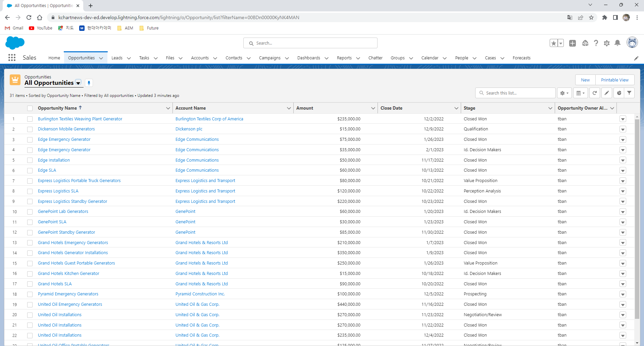Open Trailhead guidance cloud icon
Viewport: 644px width, 346px height.
click(x=585, y=43)
